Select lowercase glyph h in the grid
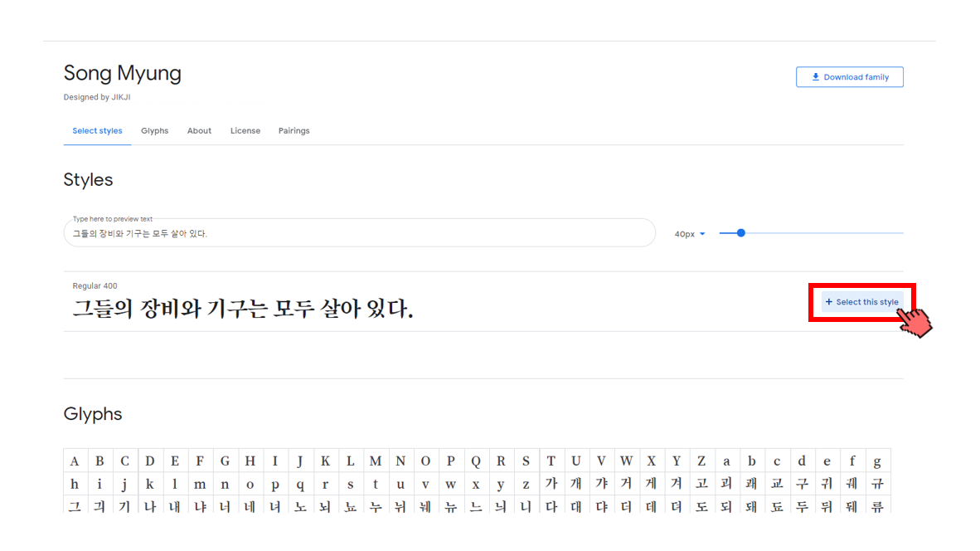The image size is (980, 551). point(75,484)
